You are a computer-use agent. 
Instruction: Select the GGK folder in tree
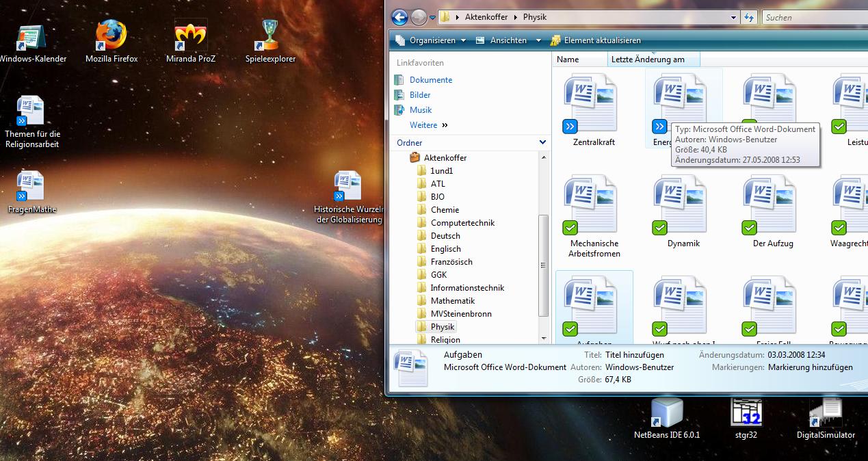coord(438,275)
